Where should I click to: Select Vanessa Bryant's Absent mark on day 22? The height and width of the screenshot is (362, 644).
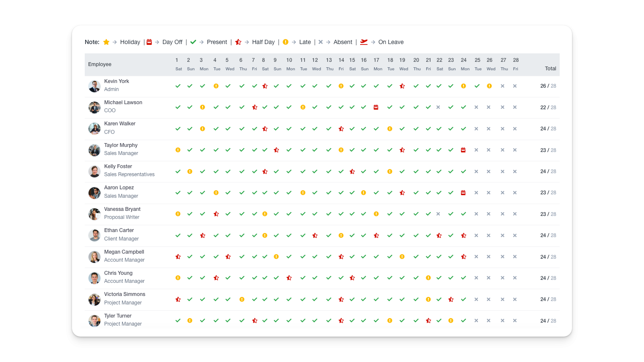438,214
